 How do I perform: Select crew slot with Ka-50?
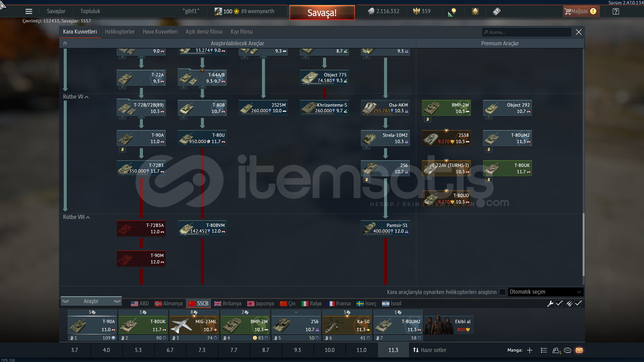pos(347,325)
